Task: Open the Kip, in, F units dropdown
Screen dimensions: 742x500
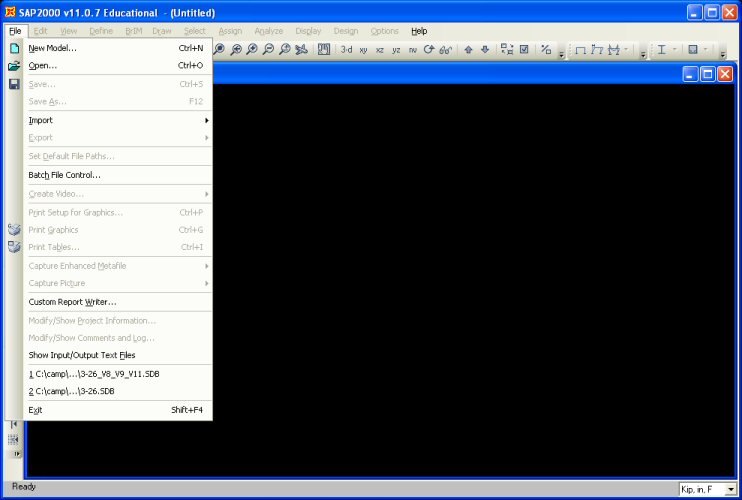Action: click(731, 489)
